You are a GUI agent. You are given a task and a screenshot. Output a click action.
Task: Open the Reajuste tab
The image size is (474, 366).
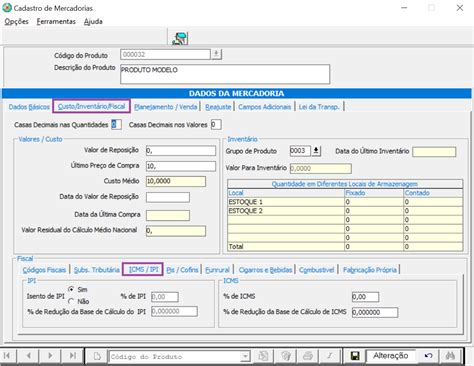point(218,107)
